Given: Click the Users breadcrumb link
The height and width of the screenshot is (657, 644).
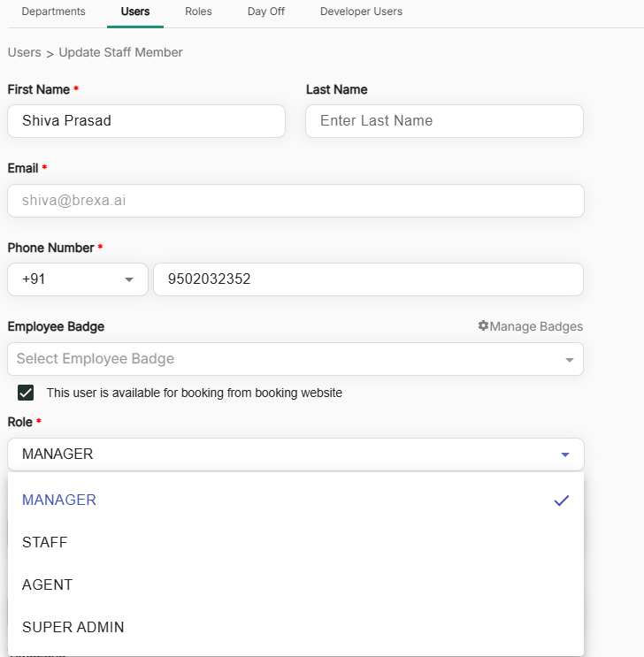Looking at the screenshot, I should (x=24, y=52).
